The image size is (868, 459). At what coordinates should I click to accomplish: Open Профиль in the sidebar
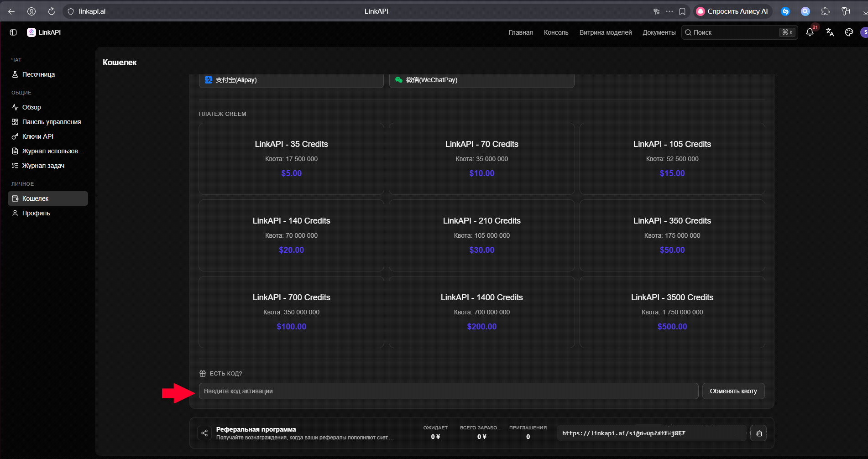pyautogui.click(x=48, y=213)
